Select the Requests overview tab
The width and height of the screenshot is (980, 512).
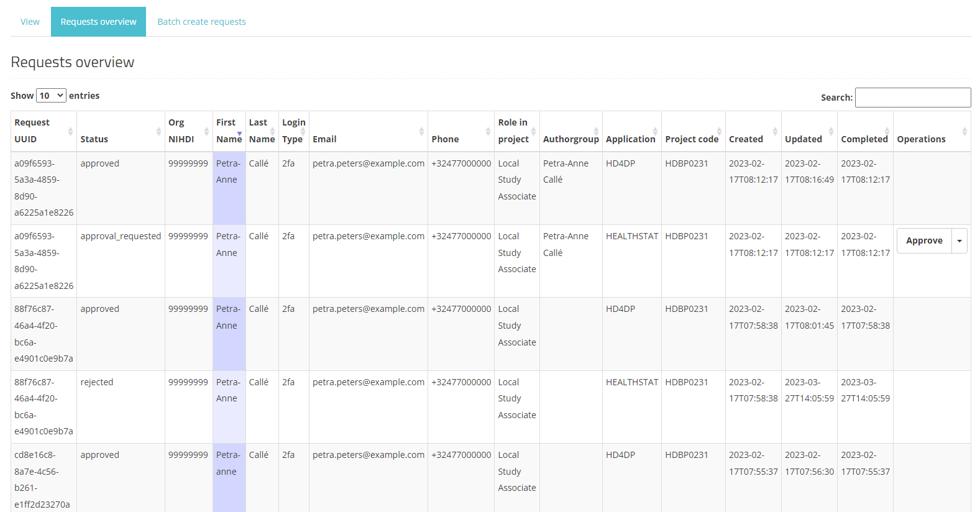tap(98, 22)
